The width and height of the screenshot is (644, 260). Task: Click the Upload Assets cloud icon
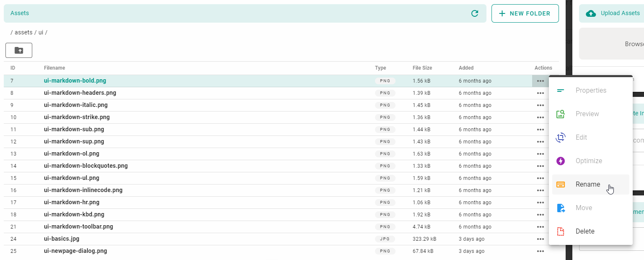click(591, 13)
